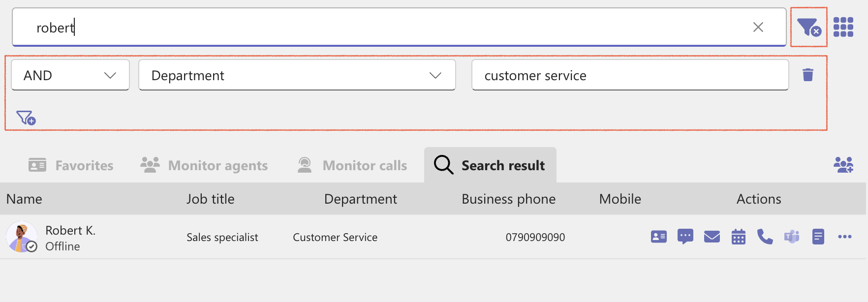This screenshot has width=868, height=302.
Task: Open the more actions ellipsis for Robert K.
Action: tap(845, 237)
